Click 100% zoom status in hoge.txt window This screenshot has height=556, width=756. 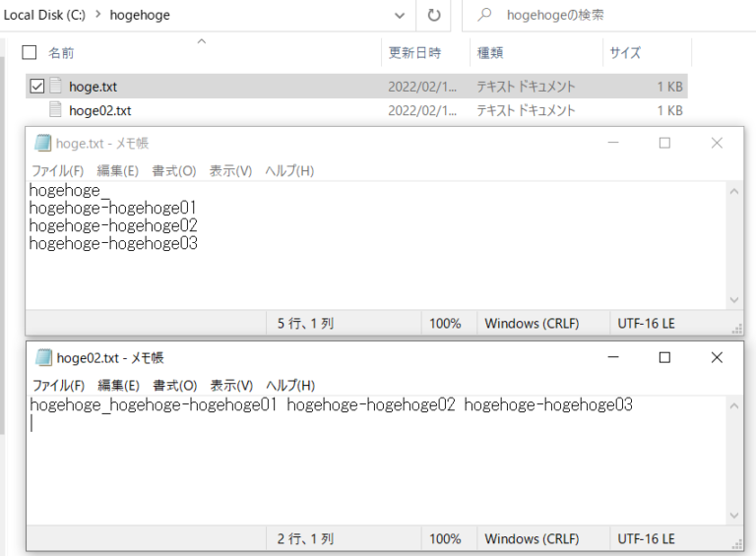coord(445,324)
